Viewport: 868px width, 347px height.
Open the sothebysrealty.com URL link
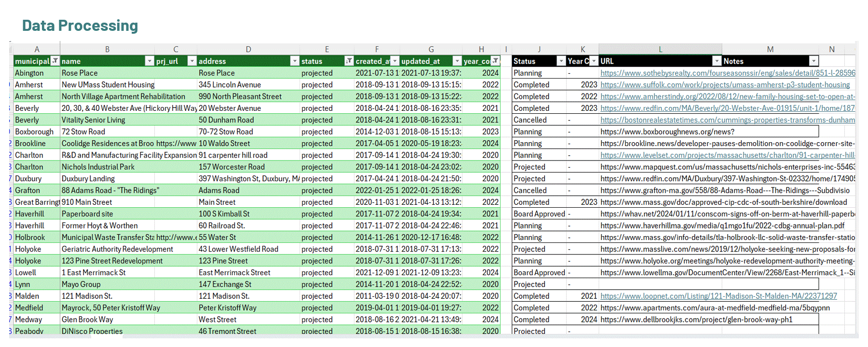click(728, 73)
